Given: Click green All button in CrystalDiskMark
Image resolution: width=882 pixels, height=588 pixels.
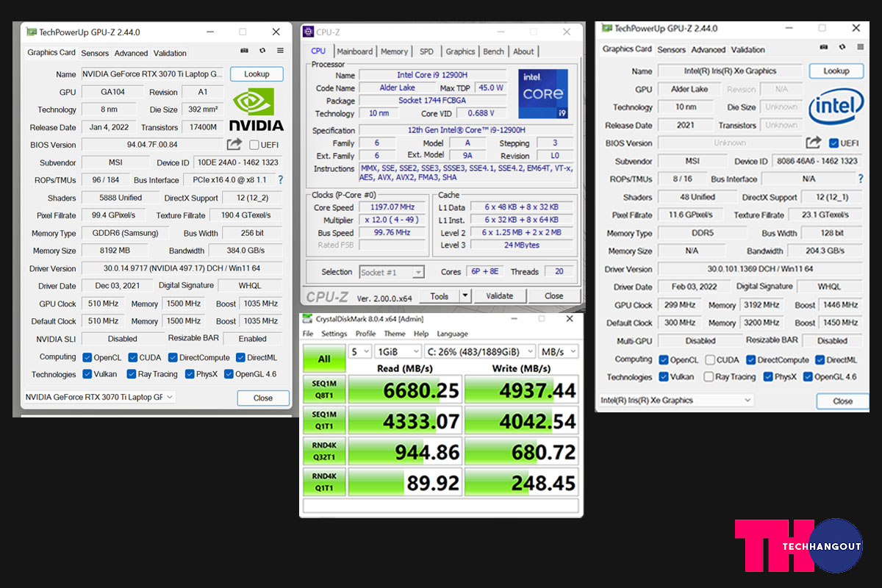Looking at the screenshot, I should pos(324,359).
